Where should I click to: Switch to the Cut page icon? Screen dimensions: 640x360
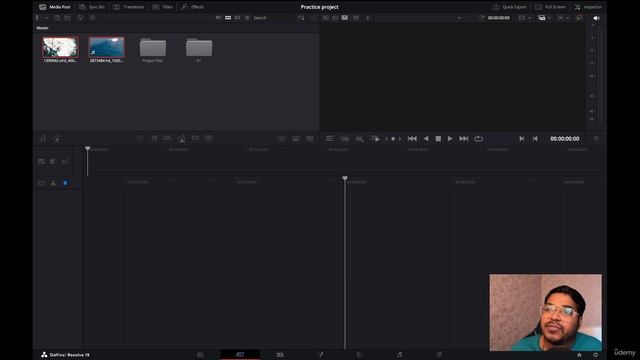(x=240, y=355)
